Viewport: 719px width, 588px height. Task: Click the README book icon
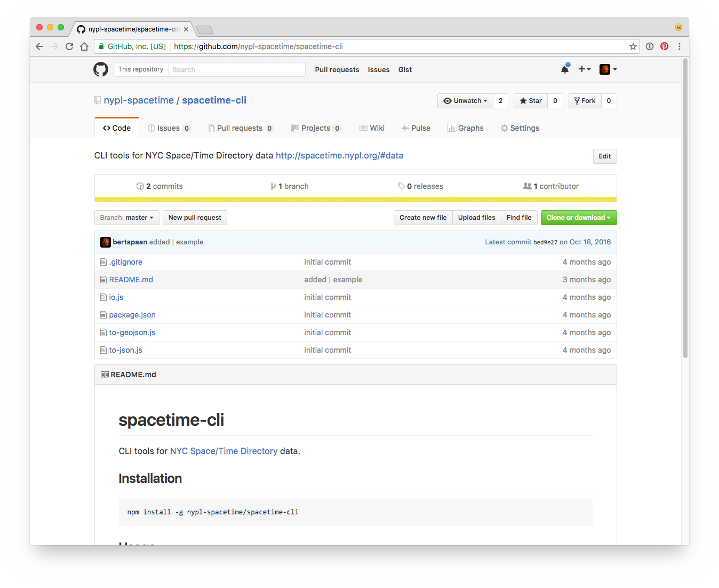(x=105, y=375)
